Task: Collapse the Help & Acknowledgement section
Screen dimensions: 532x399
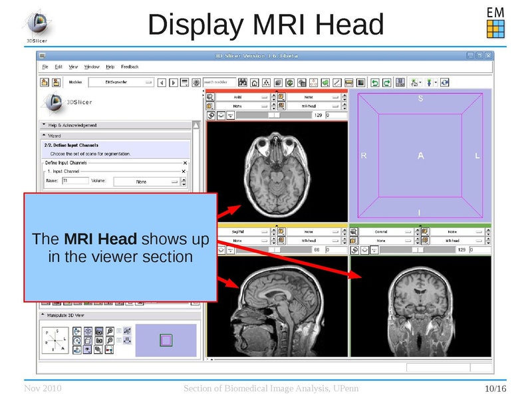Action: pos(44,125)
